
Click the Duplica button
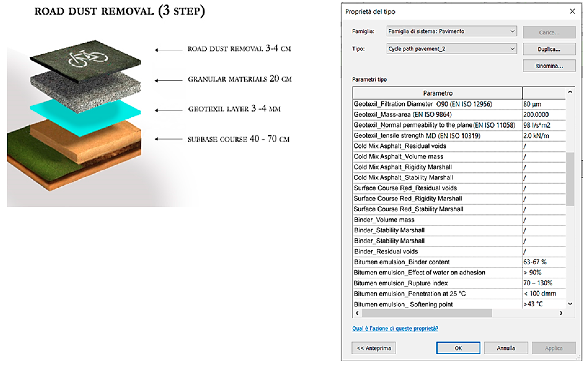click(549, 49)
